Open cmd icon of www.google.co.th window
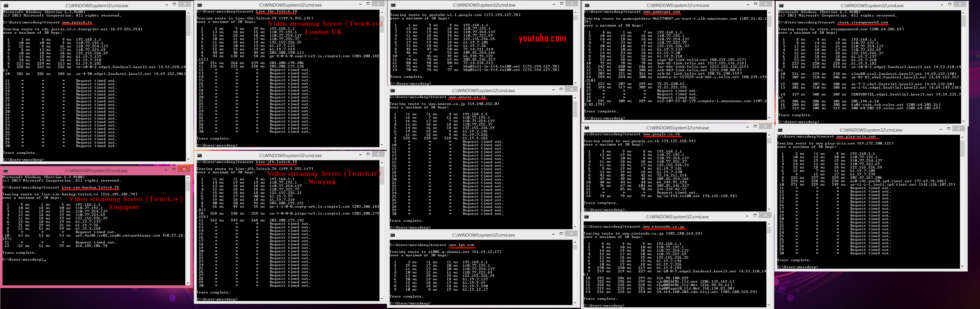Viewport: 980px width, 309px height. pos(587,128)
